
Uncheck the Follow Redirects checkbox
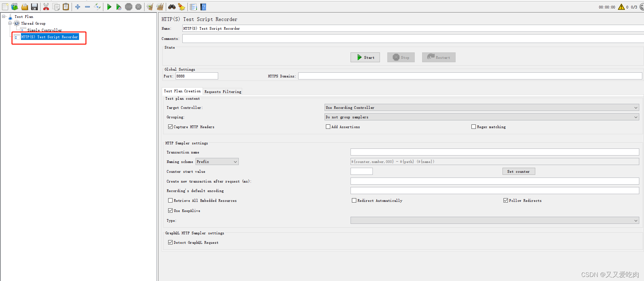coord(506,201)
